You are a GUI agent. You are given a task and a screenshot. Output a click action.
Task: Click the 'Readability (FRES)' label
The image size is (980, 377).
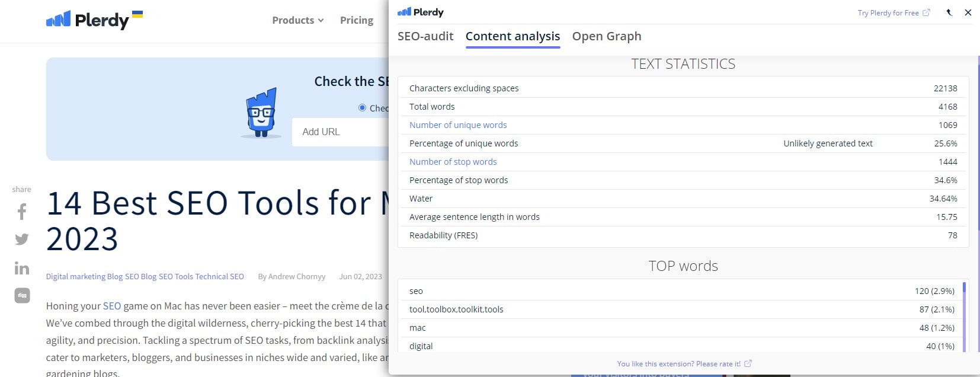pos(443,235)
